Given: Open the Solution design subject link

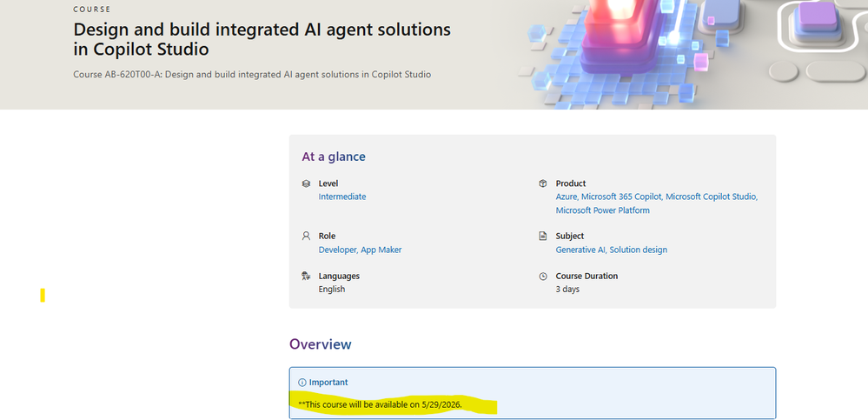Looking at the screenshot, I should [x=639, y=250].
